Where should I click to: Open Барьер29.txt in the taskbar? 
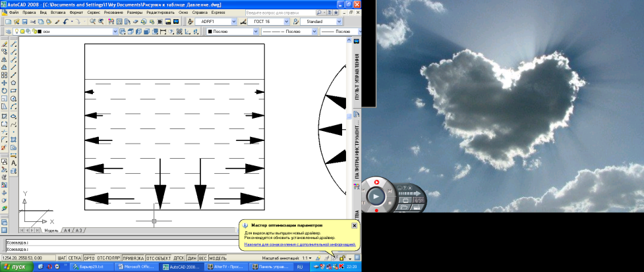[x=91, y=267]
